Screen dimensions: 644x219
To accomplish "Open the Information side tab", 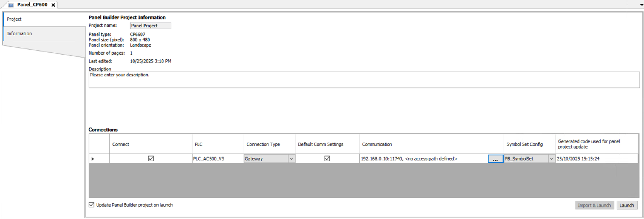I will pyautogui.click(x=19, y=34).
